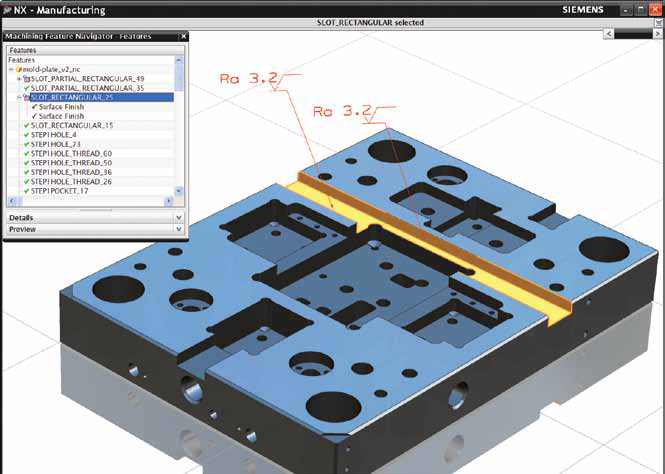Select the STEP1HOLE_THREAD_36 feature

coord(71,172)
